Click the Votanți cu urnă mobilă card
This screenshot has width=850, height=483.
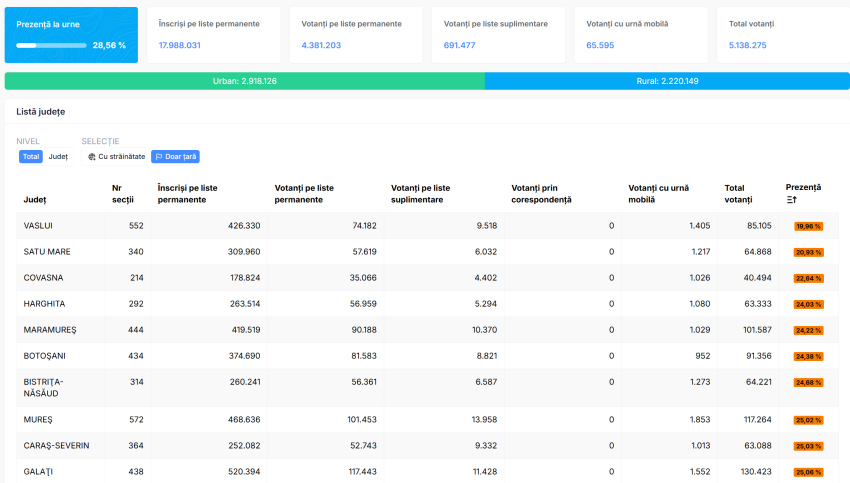pos(640,35)
